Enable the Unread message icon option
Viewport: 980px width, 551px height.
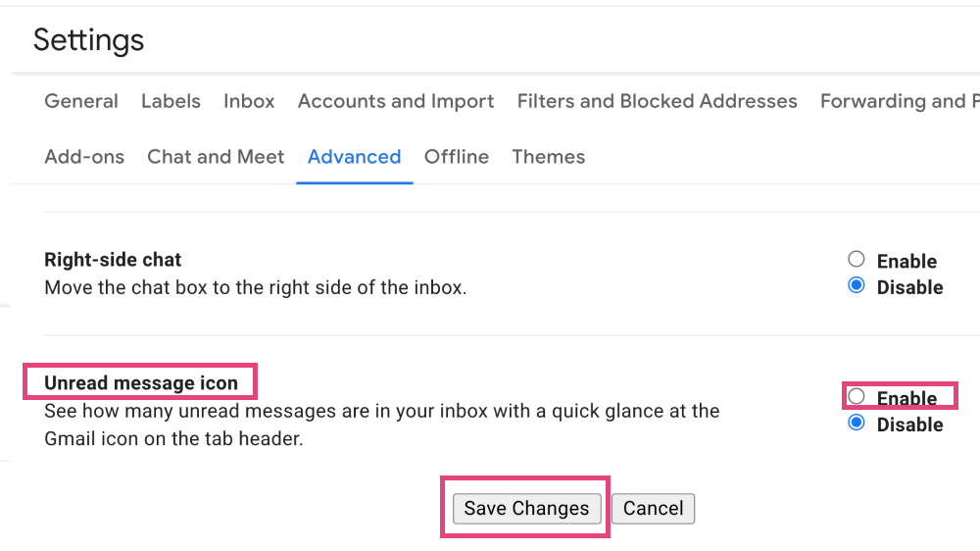click(x=857, y=396)
